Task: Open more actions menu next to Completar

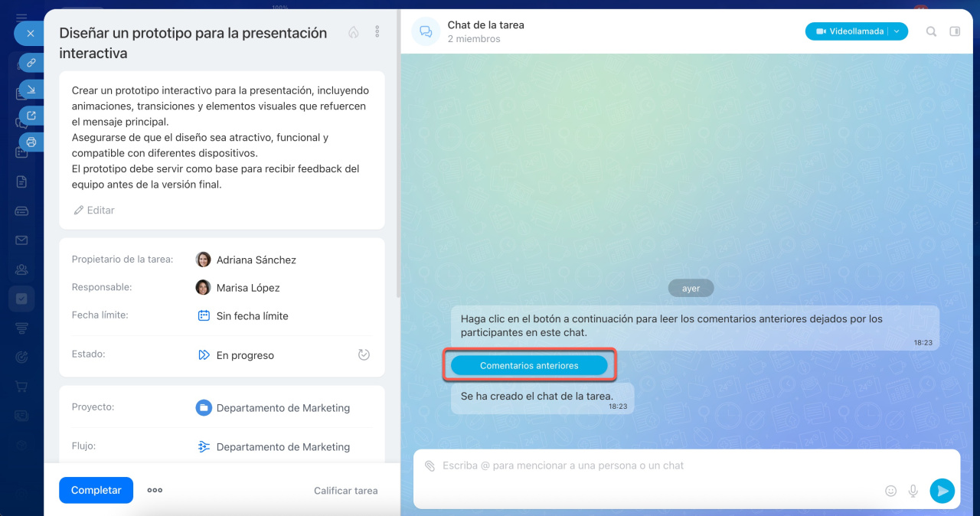Action: tap(155, 490)
